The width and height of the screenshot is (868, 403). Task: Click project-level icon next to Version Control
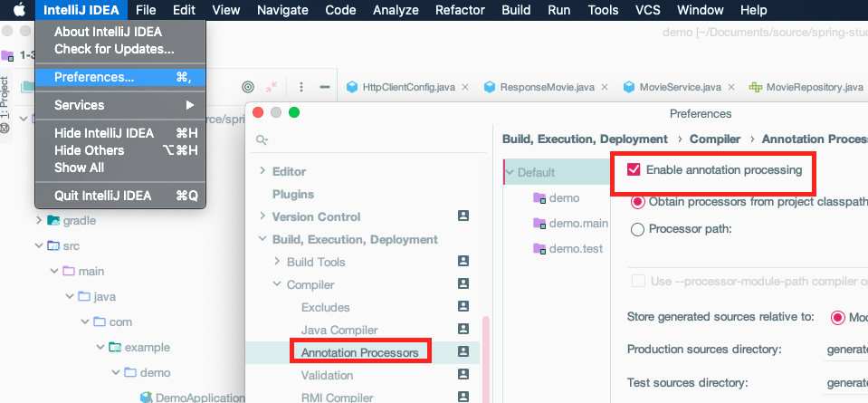[463, 216]
